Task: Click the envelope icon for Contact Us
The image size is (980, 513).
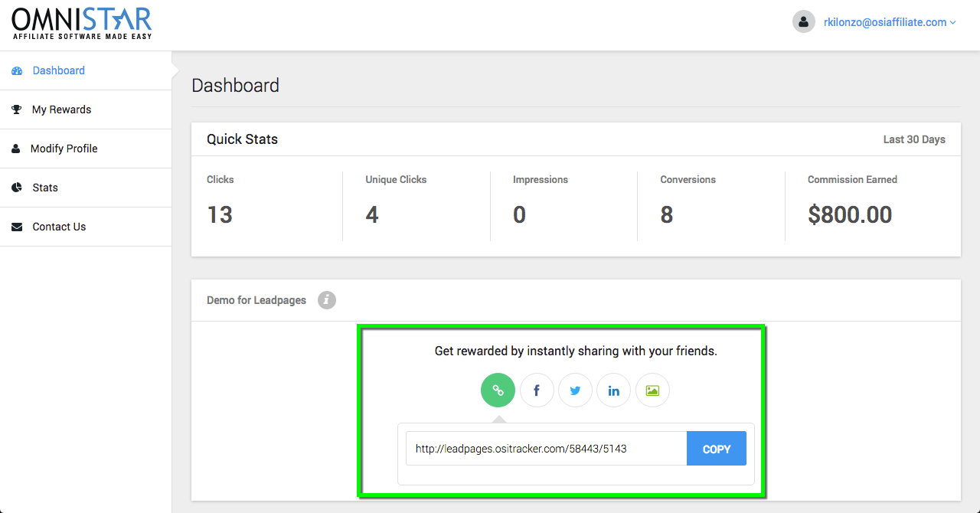Action: pos(17,227)
